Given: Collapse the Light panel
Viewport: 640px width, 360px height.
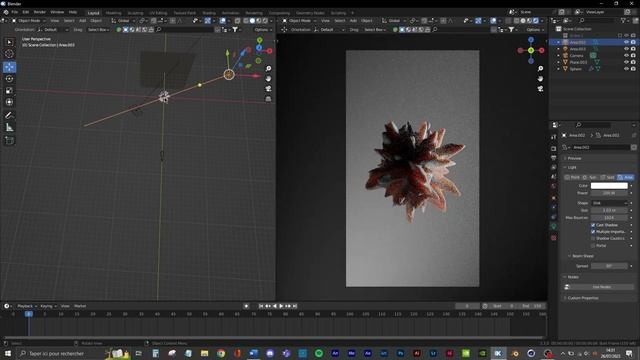Looking at the screenshot, I should (x=572, y=167).
